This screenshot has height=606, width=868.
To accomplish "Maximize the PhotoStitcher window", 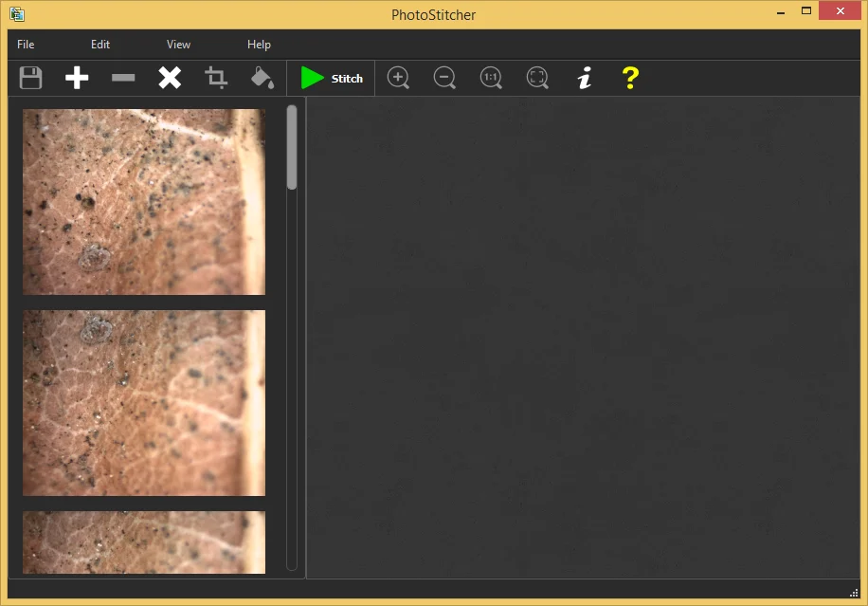I will point(806,11).
